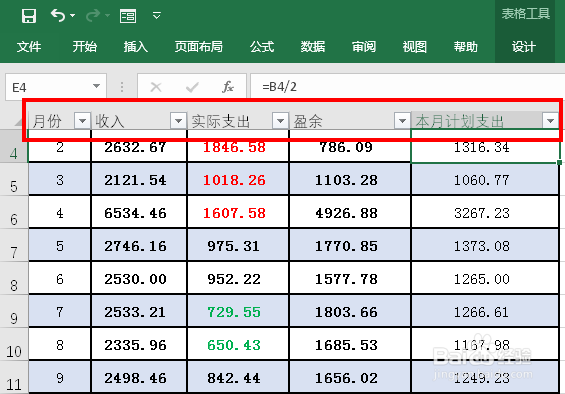Open the 设计 table tools tab
The image size is (565, 394).
pos(524,47)
